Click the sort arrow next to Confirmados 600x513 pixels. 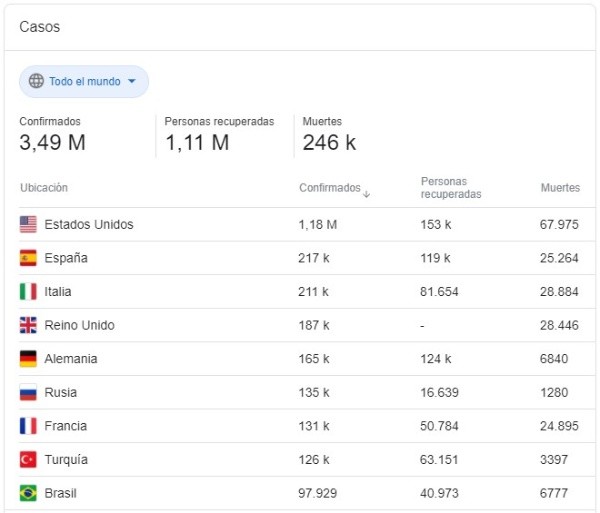click(x=366, y=194)
